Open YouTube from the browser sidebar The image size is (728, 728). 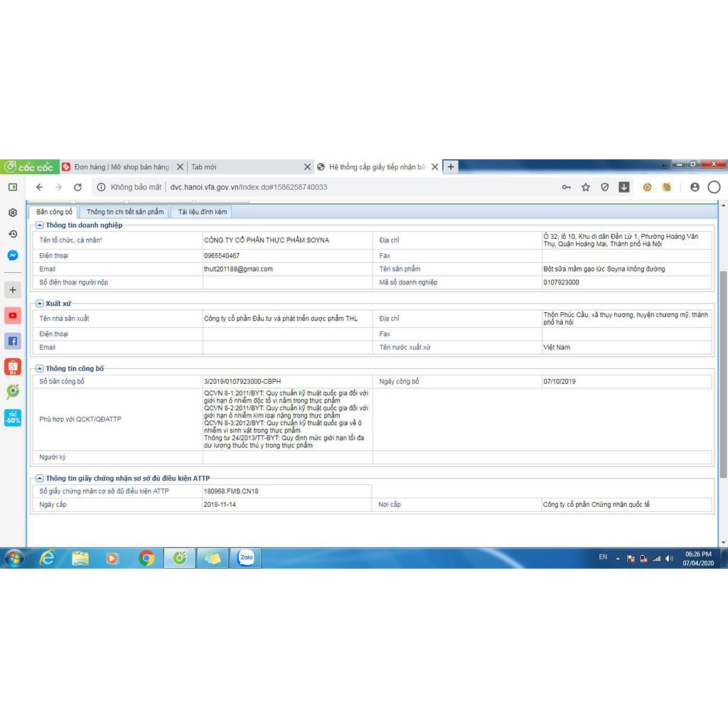point(13,316)
